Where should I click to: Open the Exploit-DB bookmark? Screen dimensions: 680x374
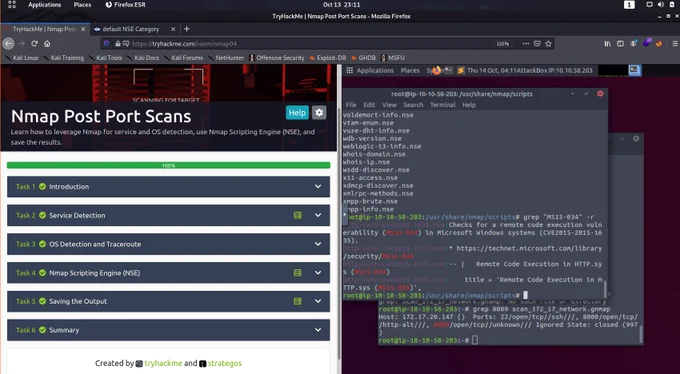pos(328,58)
